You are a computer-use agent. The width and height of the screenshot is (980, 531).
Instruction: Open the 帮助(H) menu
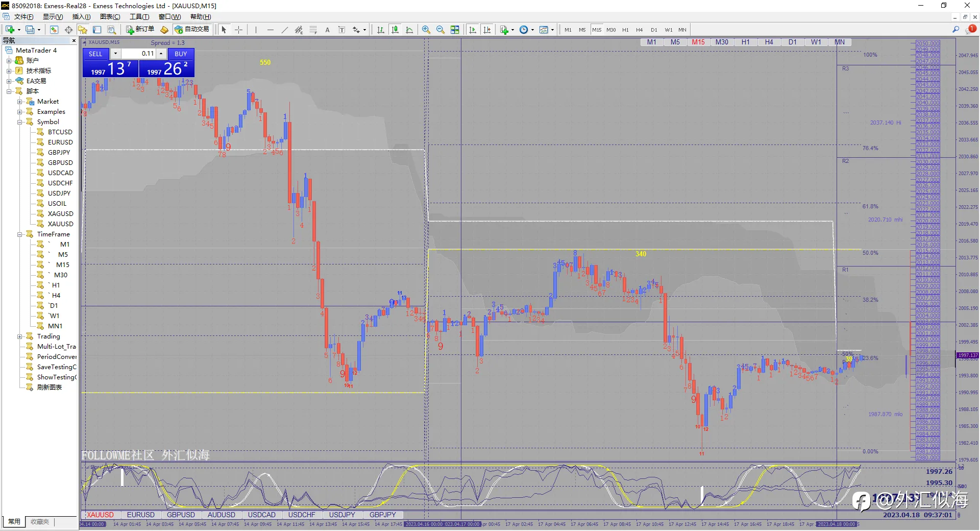click(x=201, y=17)
